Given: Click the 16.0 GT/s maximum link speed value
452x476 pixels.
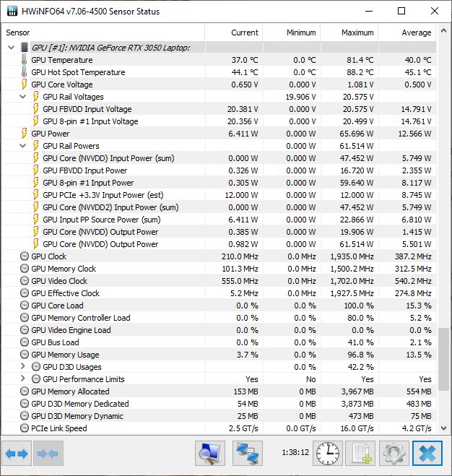Looking at the screenshot, I should tap(357, 428).
